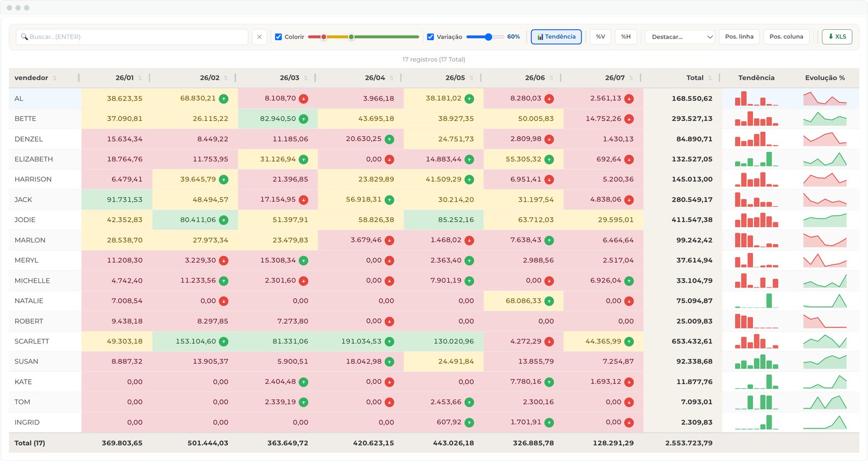The image size is (868, 461).
Task: Toggle the Colorir checkbox
Action: [x=278, y=37]
